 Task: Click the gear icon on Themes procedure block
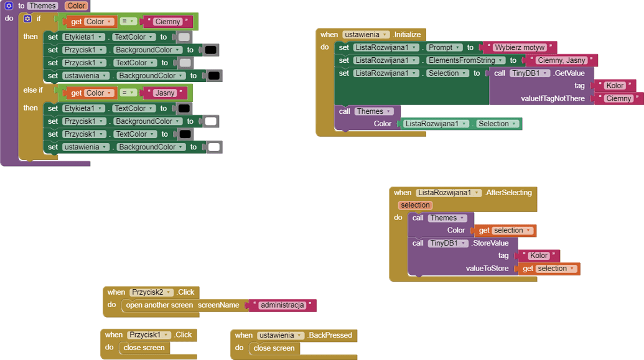(9, 6)
